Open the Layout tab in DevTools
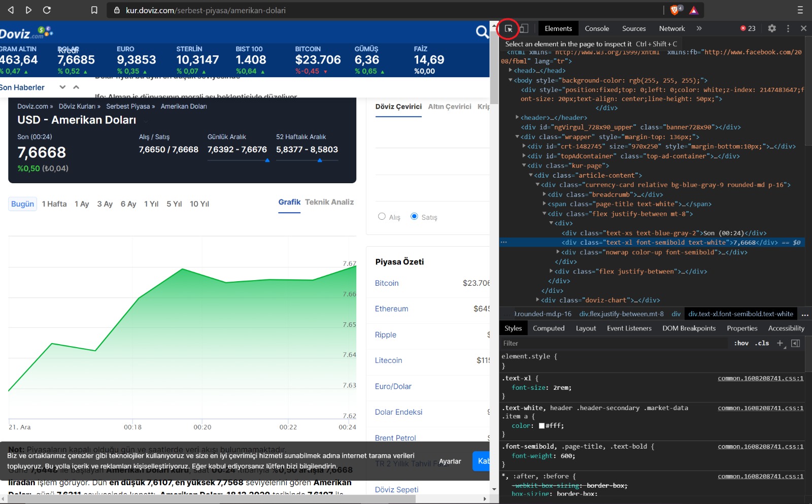Image resolution: width=812 pixels, height=504 pixels. [586, 328]
